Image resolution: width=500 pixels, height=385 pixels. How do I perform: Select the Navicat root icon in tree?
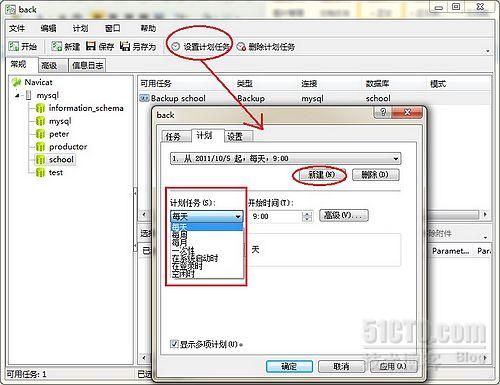click(17, 82)
